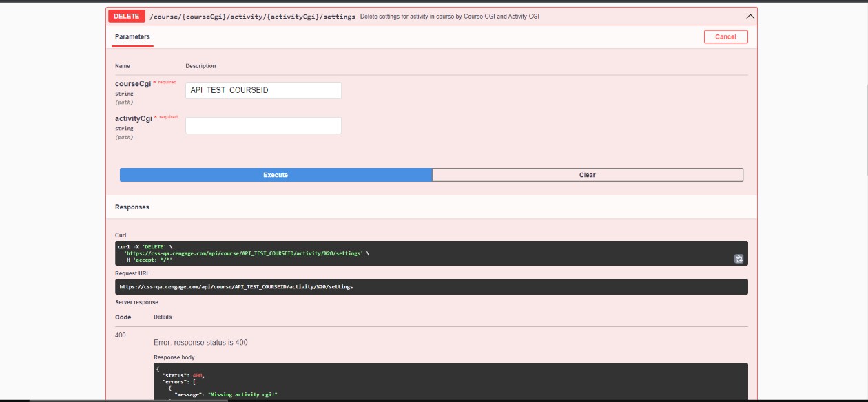Viewport: 868px width, 402px height.
Task: Click the Server response section label
Action: tap(136, 302)
